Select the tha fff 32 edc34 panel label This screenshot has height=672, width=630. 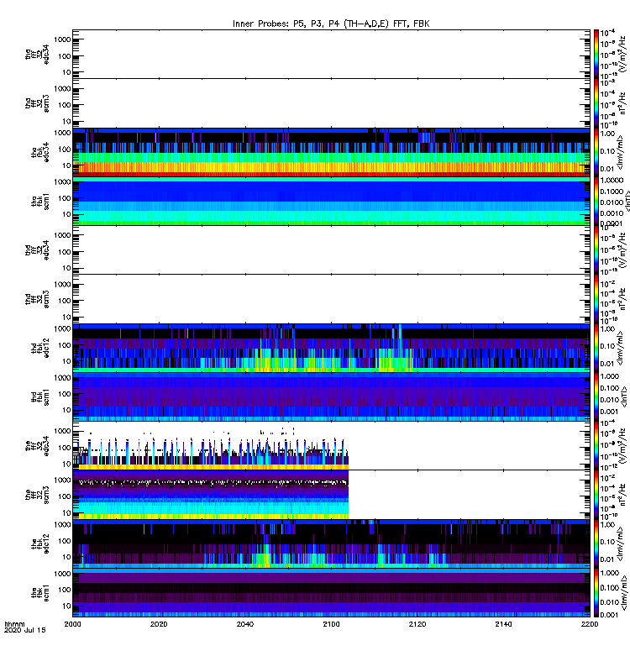(x=37, y=55)
